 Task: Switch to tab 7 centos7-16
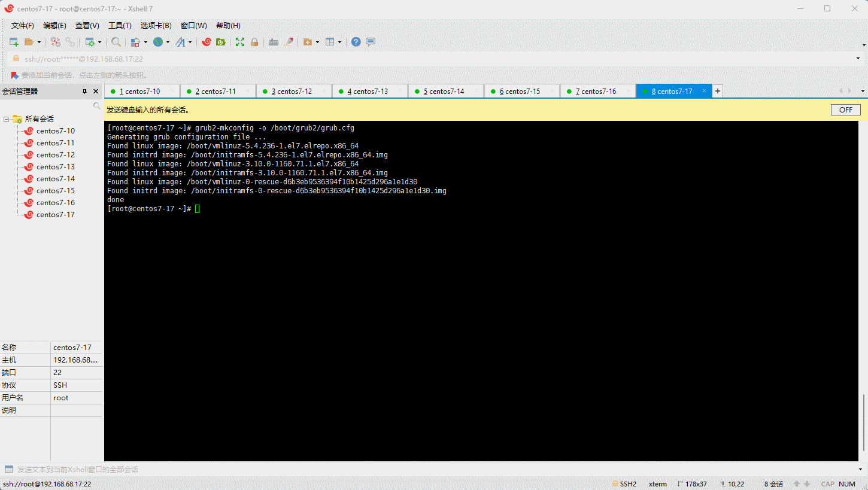(598, 92)
